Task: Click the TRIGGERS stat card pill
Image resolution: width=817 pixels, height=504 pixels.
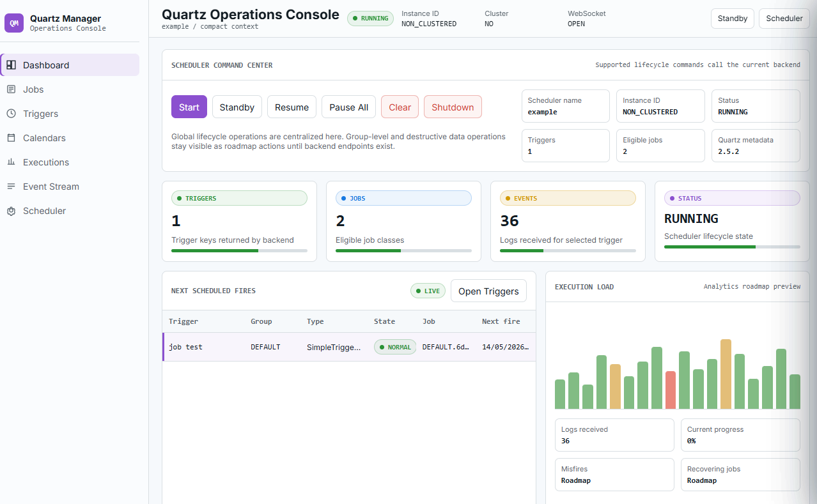Action: point(239,198)
